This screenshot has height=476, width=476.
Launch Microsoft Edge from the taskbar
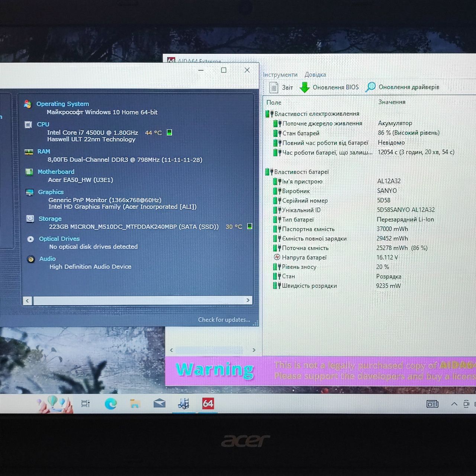[111, 403]
